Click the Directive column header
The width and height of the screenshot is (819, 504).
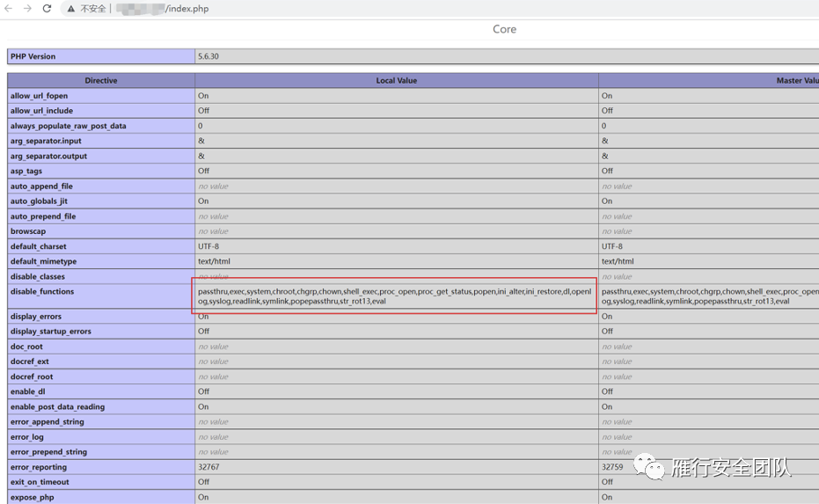pyautogui.click(x=101, y=81)
